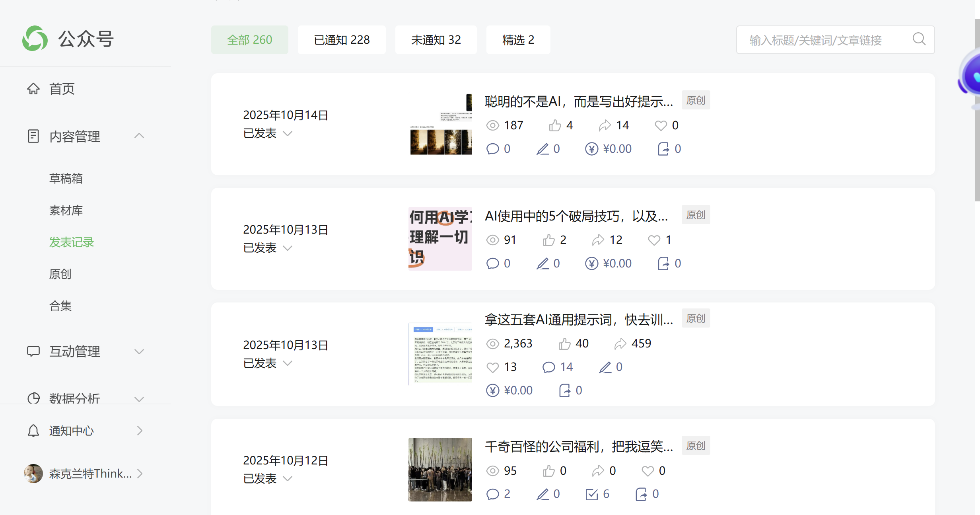Collapse the 内容管理 section

(139, 136)
